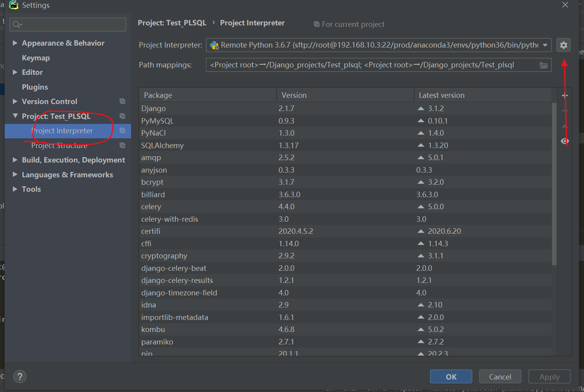Click upgrade arrow in celery row
584x392 pixels.
(x=421, y=207)
